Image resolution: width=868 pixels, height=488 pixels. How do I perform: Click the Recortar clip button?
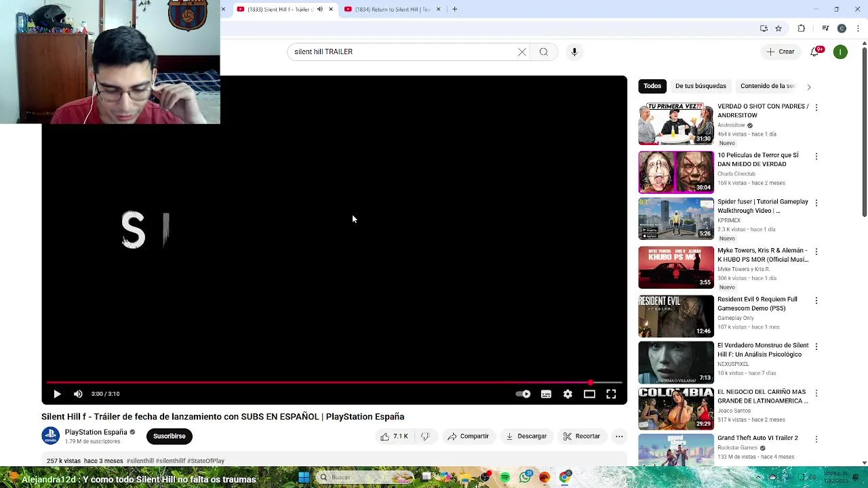click(582, 436)
